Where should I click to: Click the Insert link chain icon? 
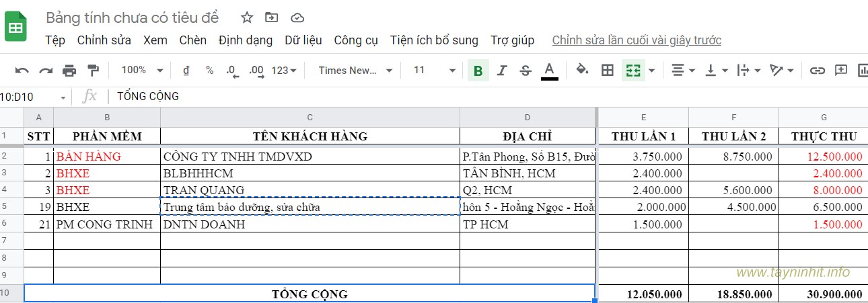(x=817, y=71)
